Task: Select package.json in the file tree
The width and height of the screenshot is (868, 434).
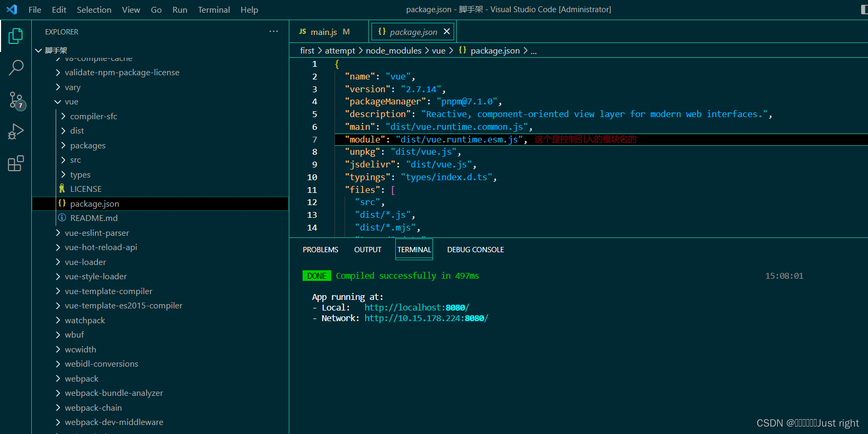Action: coord(160,203)
